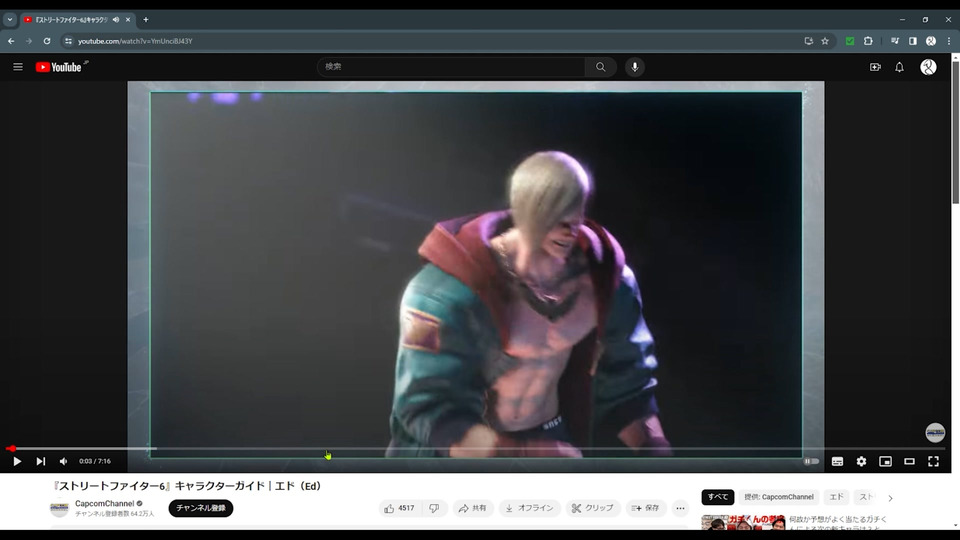Image resolution: width=960 pixels, height=540 pixels.
Task: Play the video
Action: coord(17,461)
